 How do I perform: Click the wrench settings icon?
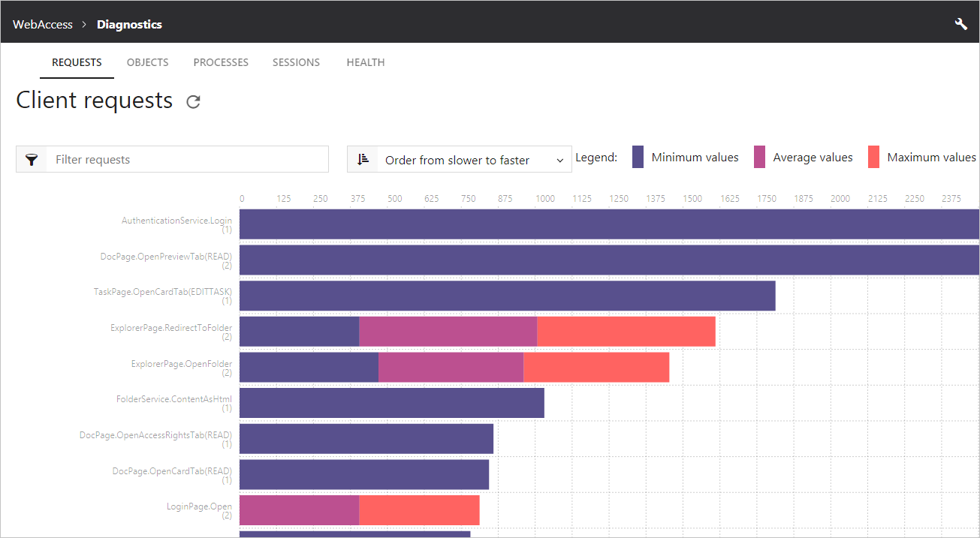[x=960, y=24]
